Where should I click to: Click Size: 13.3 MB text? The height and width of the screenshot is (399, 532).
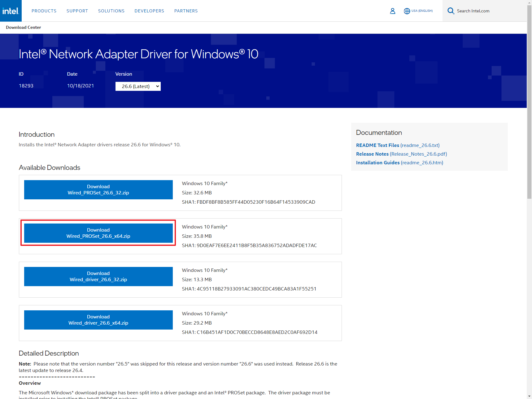[x=197, y=279]
